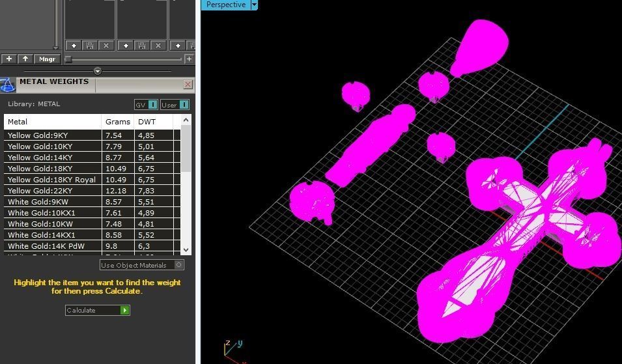
Task: Click the metal list scrollbar thumb
Action: coord(186,148)
